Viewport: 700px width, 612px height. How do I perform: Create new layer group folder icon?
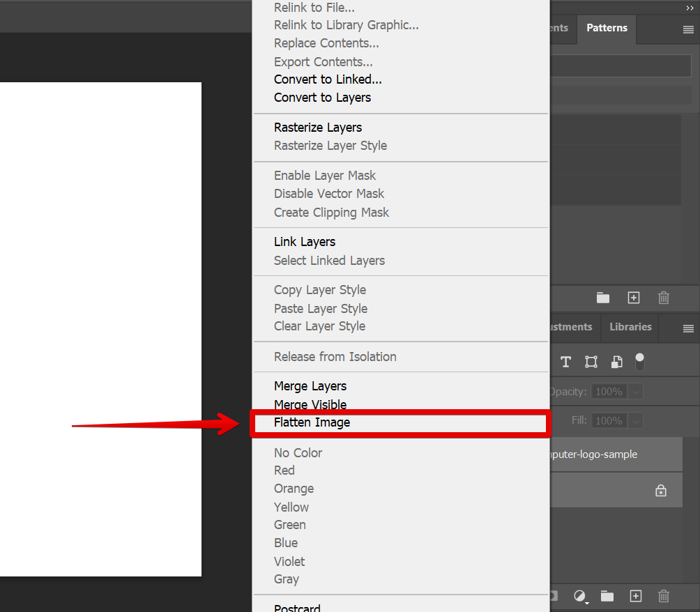point(607,596)
